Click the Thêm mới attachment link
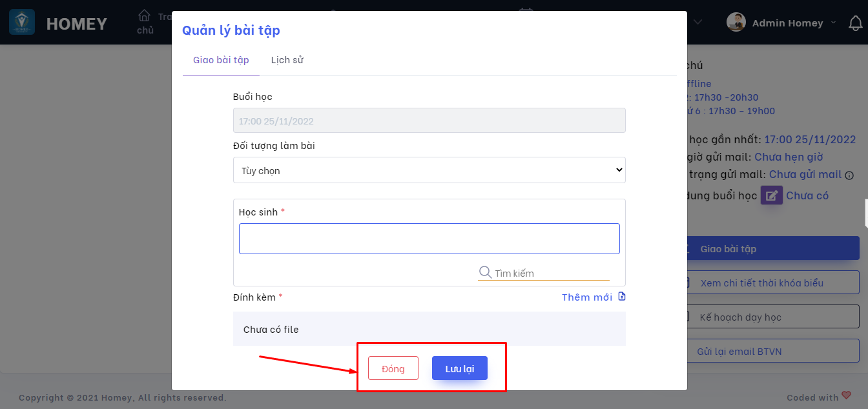 pyautogui.click(x=586, y=297)
